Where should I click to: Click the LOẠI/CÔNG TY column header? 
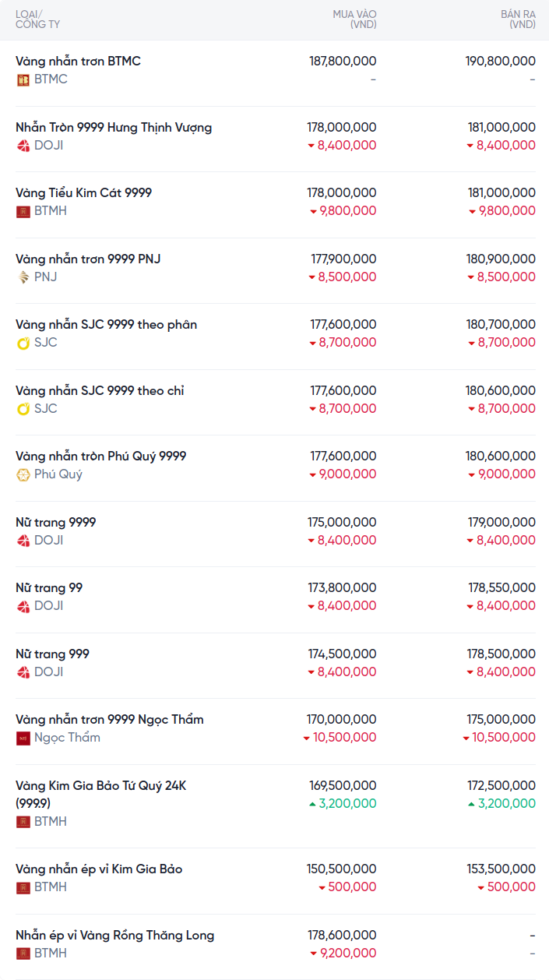[x=37, y=19]
